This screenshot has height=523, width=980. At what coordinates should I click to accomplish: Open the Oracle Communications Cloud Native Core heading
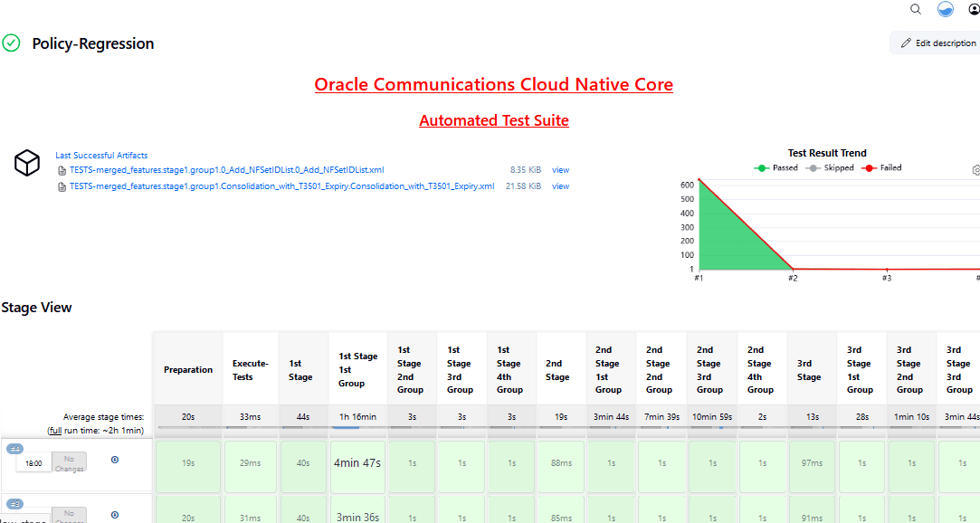click(x=494, y=84)
